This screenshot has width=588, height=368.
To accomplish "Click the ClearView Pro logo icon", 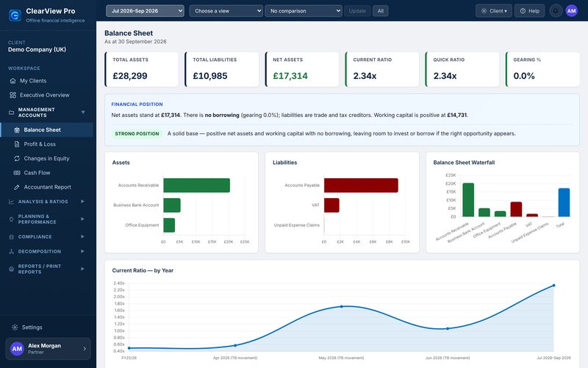I will point(15,15).
